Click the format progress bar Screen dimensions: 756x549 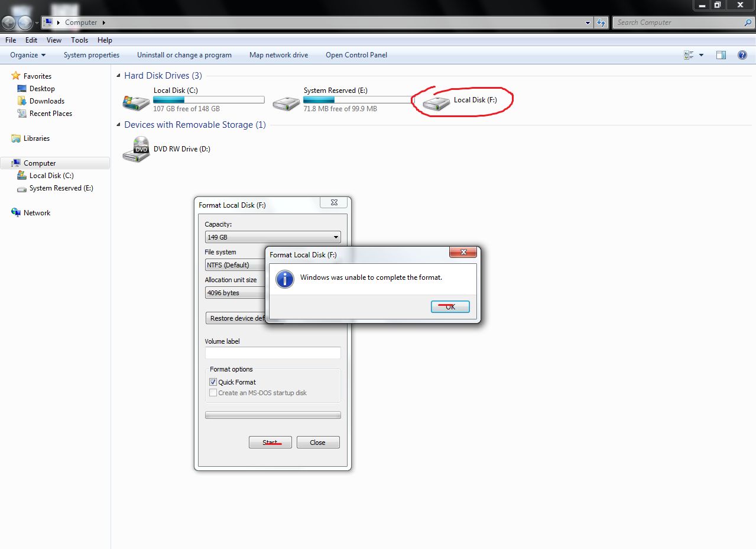272,415
